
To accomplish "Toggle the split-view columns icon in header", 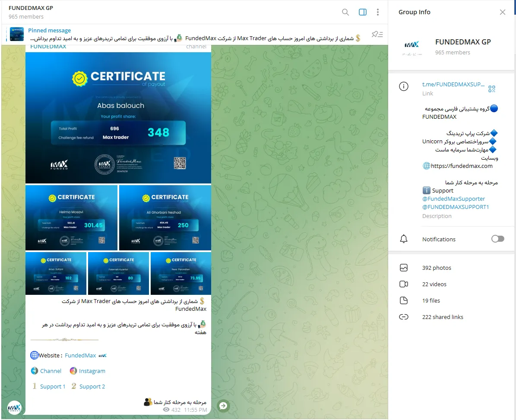I will pyautogui.click(x=362, y=12).
